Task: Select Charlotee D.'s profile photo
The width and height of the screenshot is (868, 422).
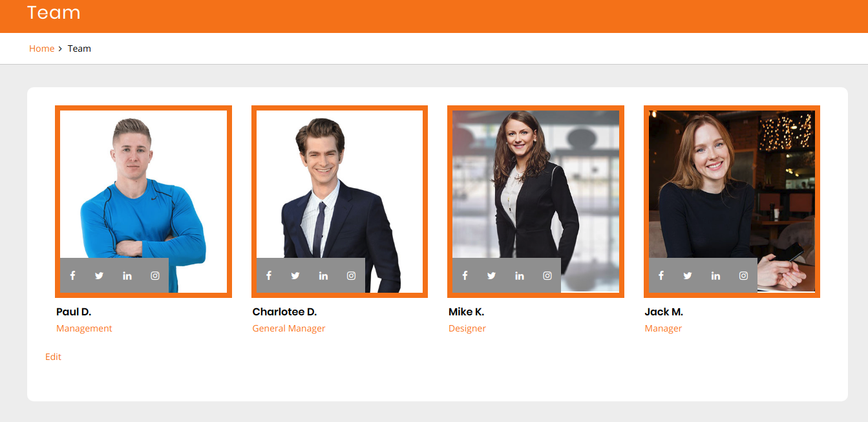Action: pos(339,202)
